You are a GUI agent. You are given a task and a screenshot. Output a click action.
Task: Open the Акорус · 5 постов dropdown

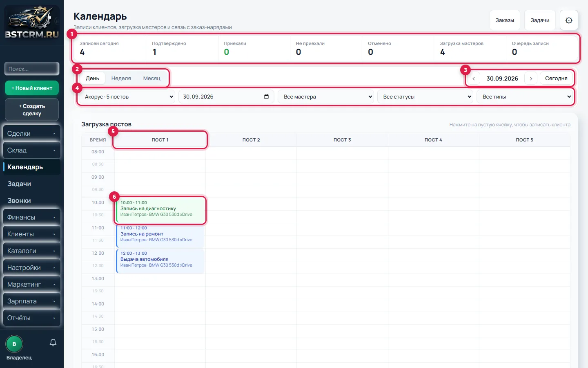point(127,97)
